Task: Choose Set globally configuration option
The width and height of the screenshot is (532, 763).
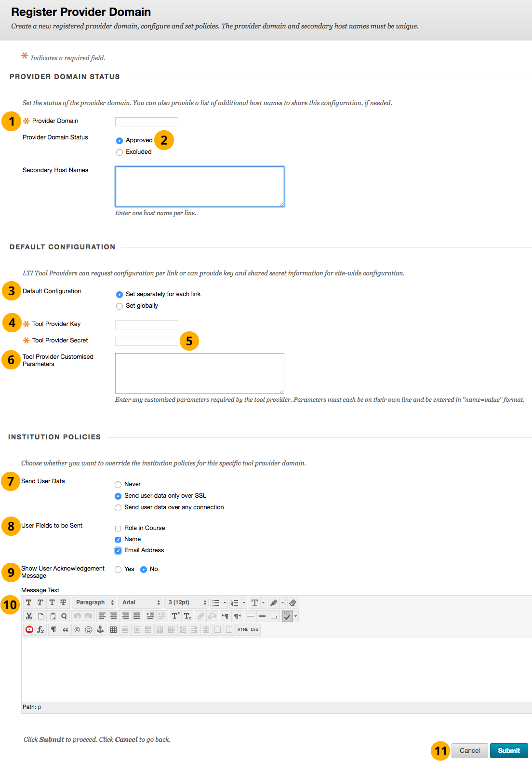Action: click(120, 306)
